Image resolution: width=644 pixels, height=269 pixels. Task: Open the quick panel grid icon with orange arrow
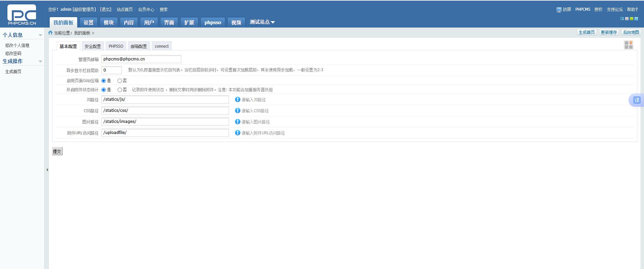click(629, 45)
